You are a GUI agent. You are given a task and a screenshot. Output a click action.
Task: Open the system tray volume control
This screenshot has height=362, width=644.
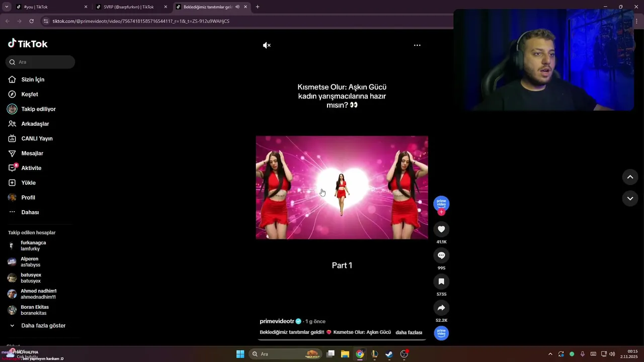(612, 354)
